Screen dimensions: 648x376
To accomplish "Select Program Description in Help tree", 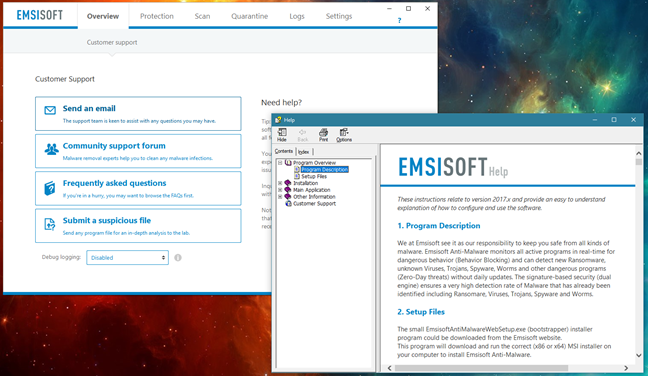I will click(325, 169).
